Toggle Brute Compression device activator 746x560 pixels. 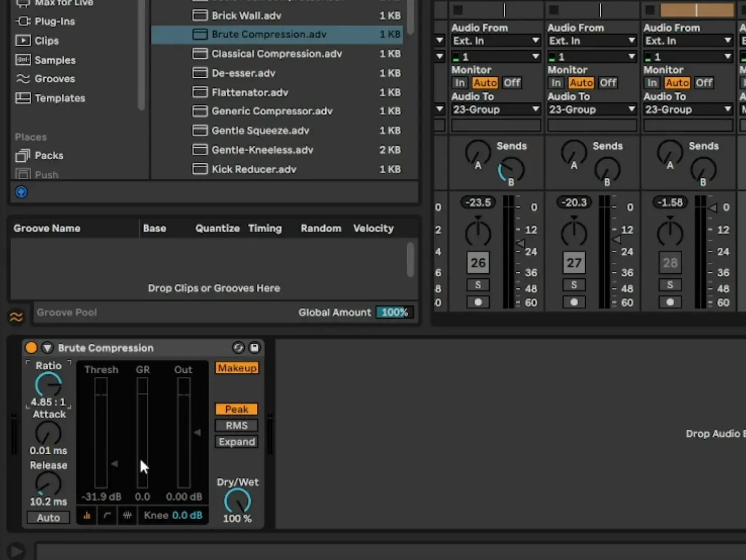(31, 347)
